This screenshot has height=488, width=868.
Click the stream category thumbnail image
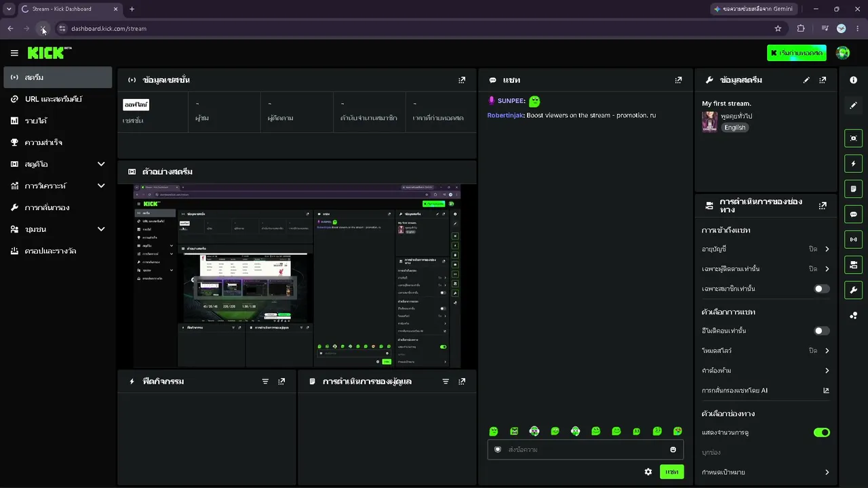(x=709, y=121)
